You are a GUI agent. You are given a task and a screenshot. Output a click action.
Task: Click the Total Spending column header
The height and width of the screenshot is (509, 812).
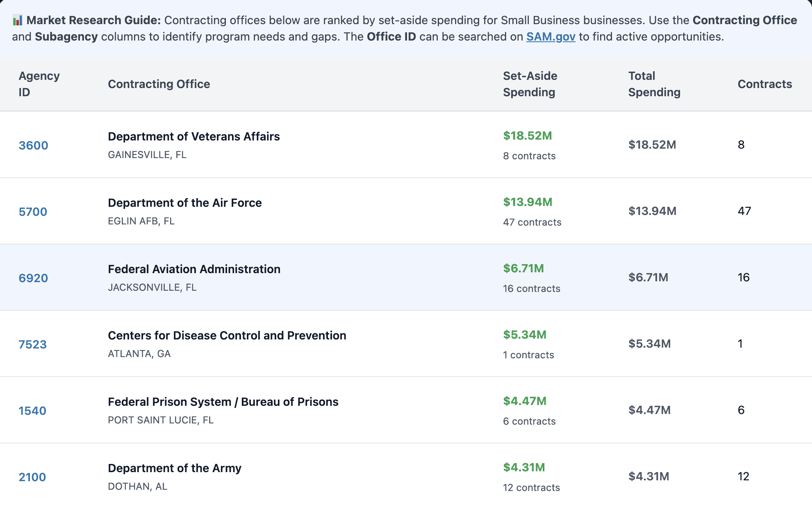(x=654, y=84)
